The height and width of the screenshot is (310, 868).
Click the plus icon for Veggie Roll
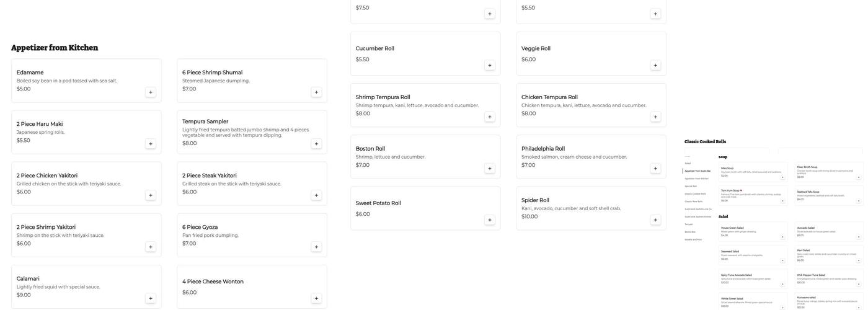coord(655,66)
